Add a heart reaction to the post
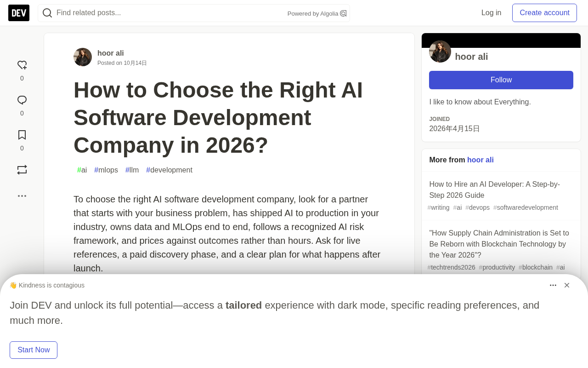Screen dimensions: 588x368 22,65
